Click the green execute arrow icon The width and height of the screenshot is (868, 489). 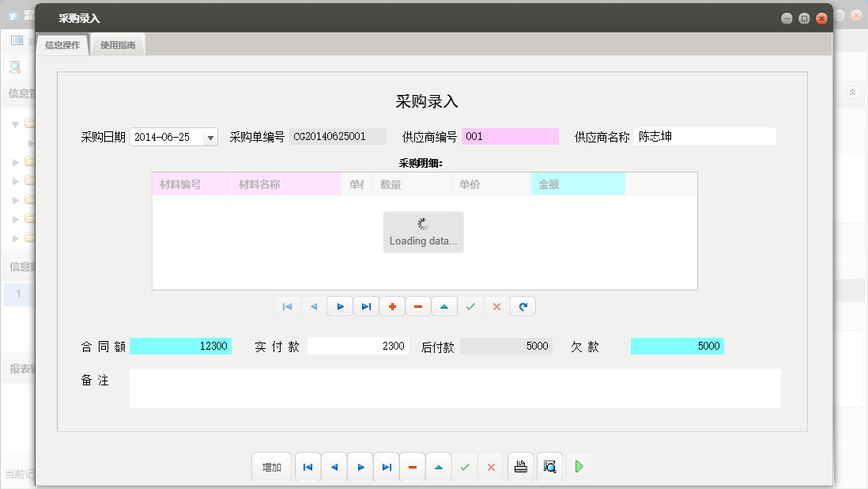click(x=579, y=467)
